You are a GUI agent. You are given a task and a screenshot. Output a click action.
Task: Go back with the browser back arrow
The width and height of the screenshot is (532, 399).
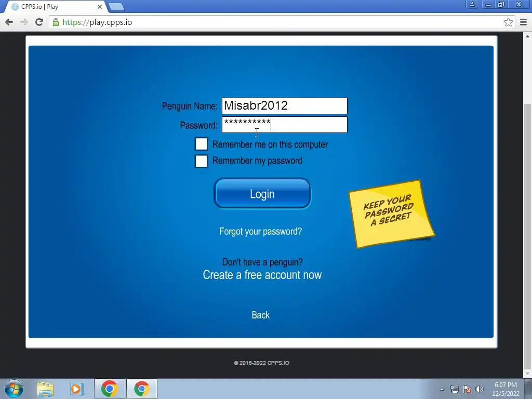click(x=9, y=22)
